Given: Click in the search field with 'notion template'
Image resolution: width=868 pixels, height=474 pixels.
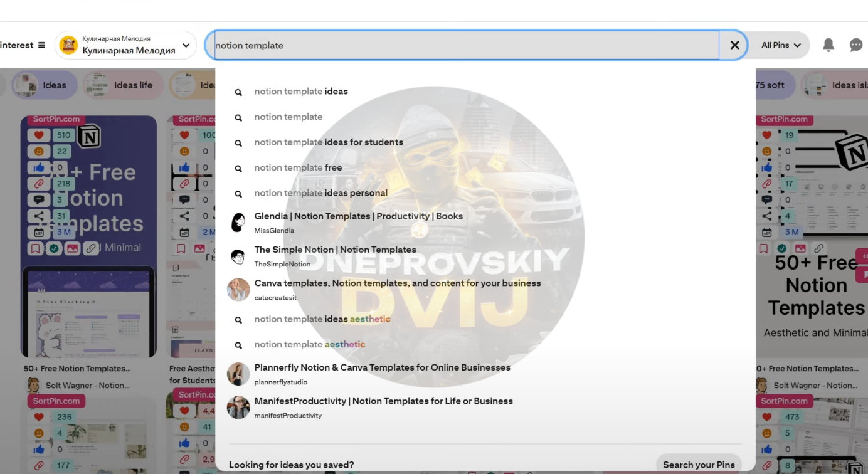Looking at the screenshot, I should [467, 45].
